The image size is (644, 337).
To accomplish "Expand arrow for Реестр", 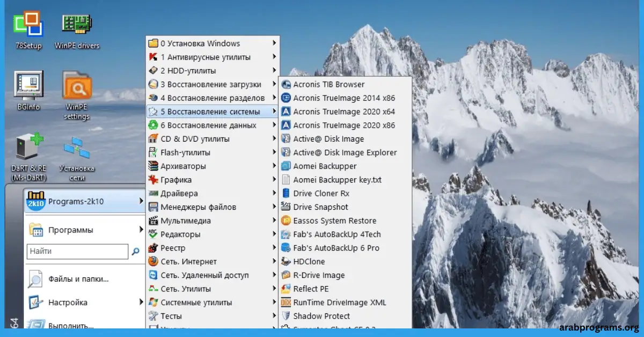I will tap(275, 248).
